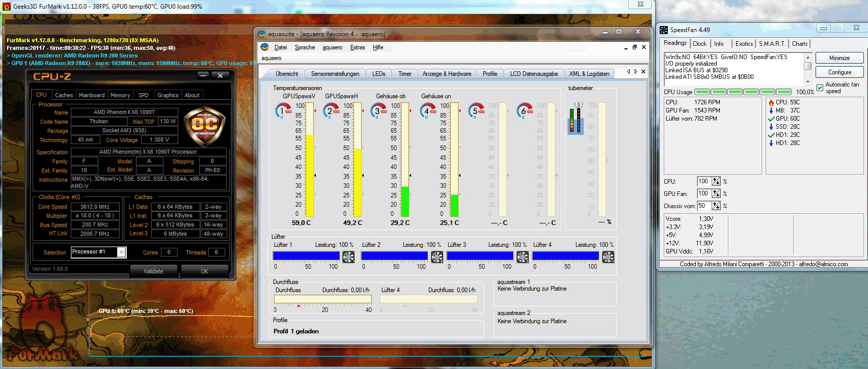Open the S.M.A.R.T. tab in SpeedFan
868x369 pixels.
pos(772,44)
